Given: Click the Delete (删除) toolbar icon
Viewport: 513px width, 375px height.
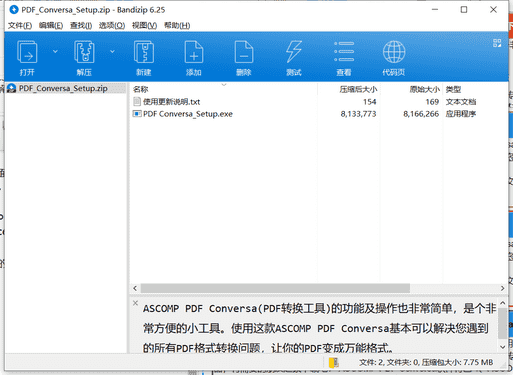Looking at the screenshot, I should click(244, 52).
